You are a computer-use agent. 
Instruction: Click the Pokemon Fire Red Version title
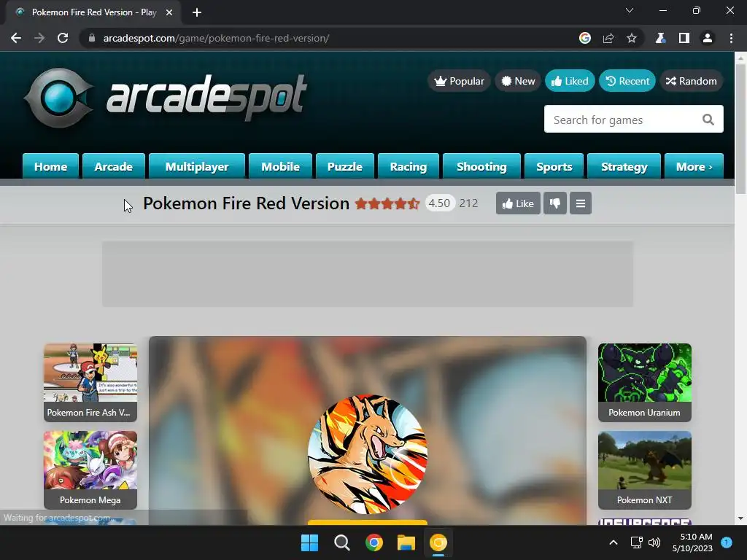tap(247, 203)
